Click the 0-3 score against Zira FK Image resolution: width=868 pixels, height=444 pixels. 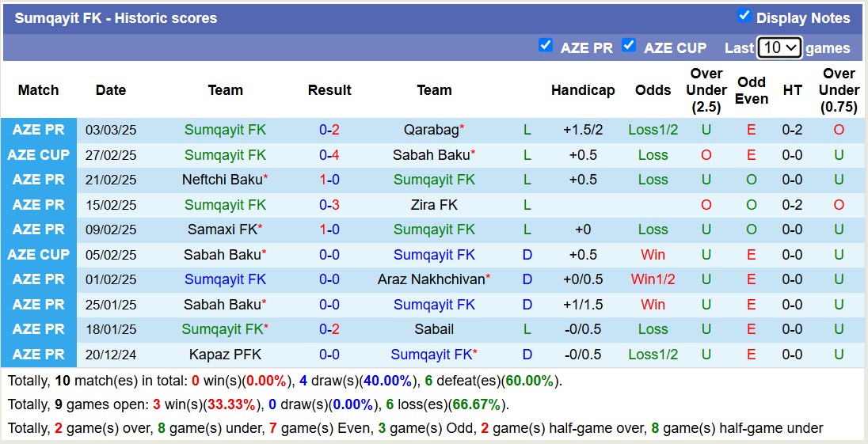tap(329, 205)
